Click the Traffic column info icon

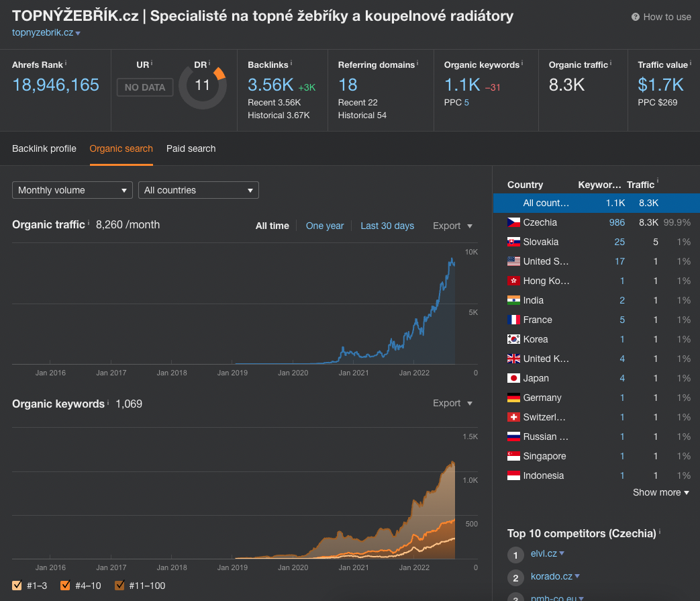658,181
